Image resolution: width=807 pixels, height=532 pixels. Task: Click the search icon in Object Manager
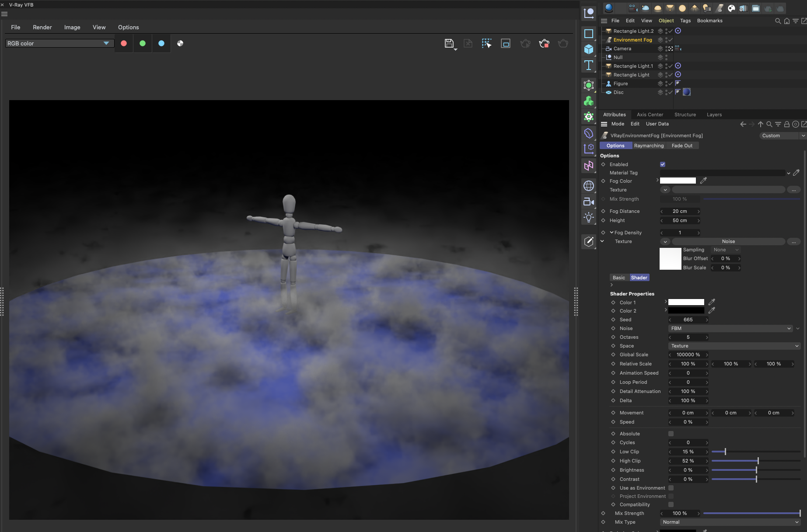click(x=778, y=21)
